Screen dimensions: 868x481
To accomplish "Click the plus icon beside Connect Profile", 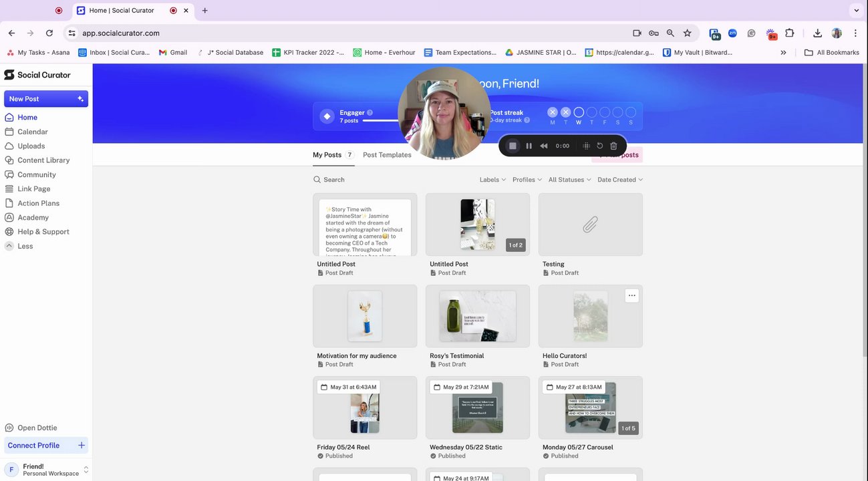I will (82, 446).
